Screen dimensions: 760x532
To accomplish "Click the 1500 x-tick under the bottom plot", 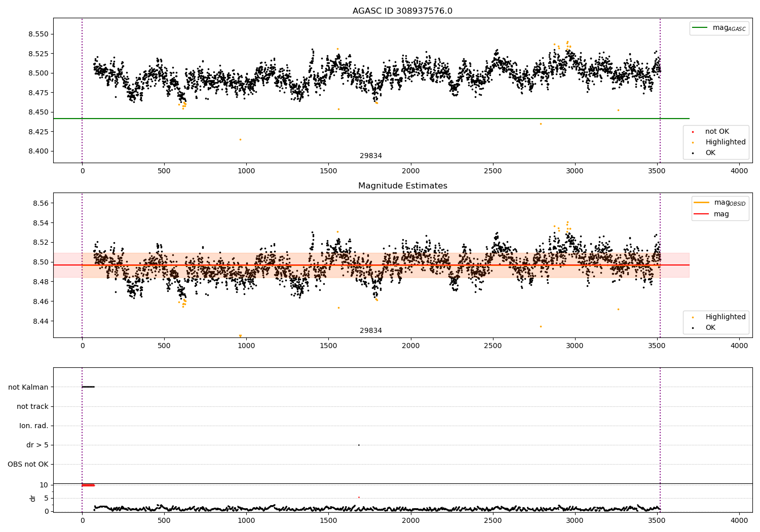I will point(328,521).
